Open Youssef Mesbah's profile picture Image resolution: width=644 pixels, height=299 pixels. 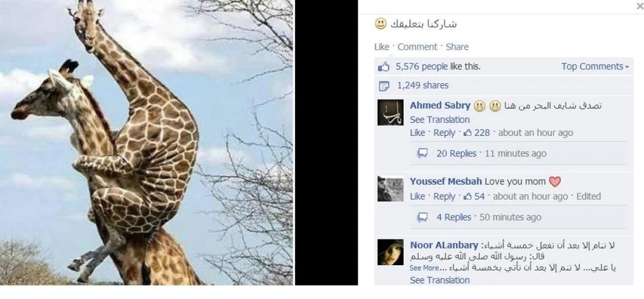pyautogui.click(x=390, y=189)
